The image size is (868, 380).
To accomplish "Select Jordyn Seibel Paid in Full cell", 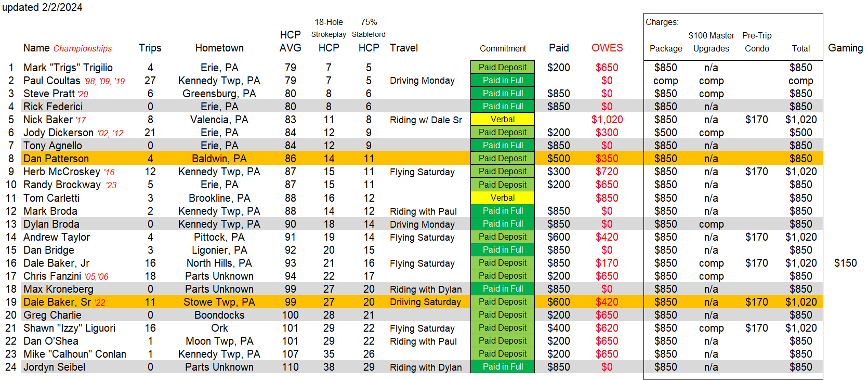I will click(x=502, y=367).
